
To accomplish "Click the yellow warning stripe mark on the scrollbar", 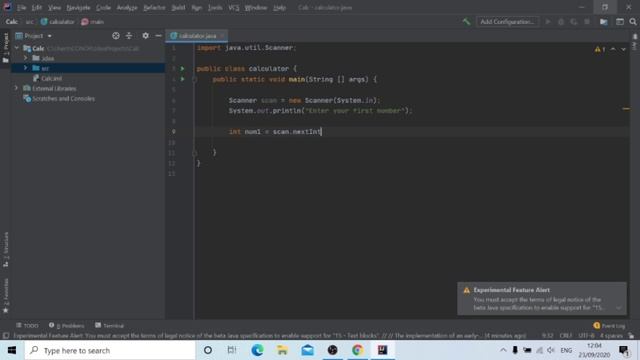I will click(x=626, y=109).
